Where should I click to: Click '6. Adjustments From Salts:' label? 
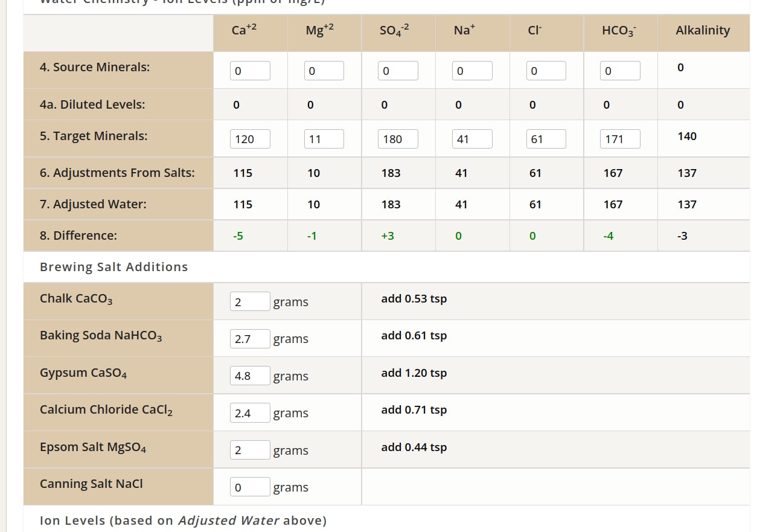coord(117,173)
